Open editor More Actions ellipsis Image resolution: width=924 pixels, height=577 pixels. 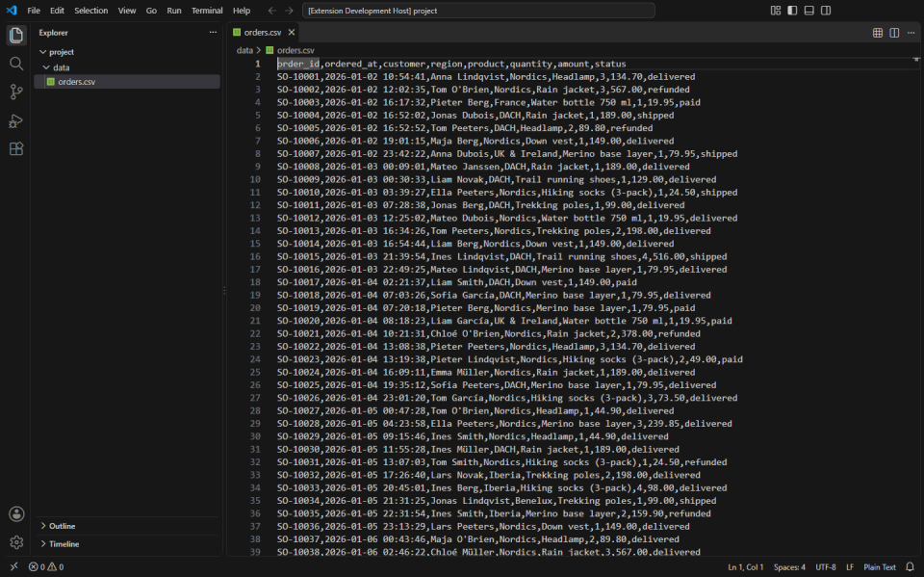911,33
